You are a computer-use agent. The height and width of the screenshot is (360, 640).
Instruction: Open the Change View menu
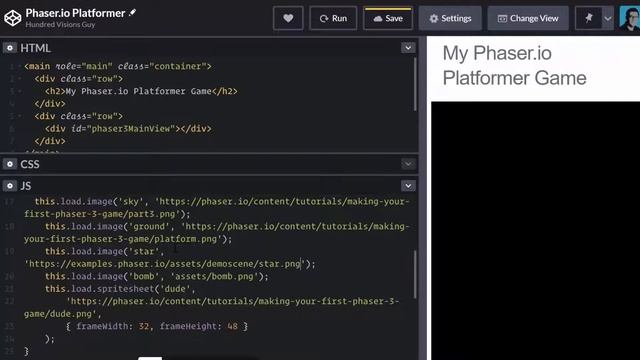(x=528, y=18)
